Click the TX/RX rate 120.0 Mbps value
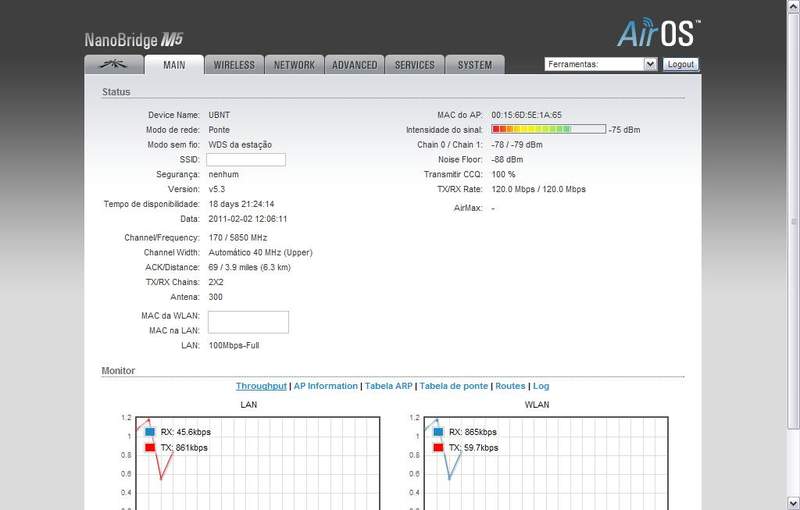 coord(538,189)
